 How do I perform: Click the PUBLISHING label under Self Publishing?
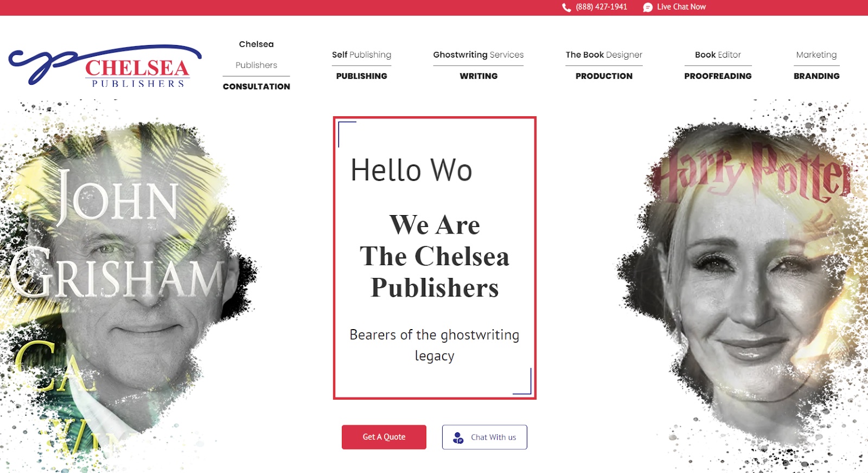coord(361,76)
